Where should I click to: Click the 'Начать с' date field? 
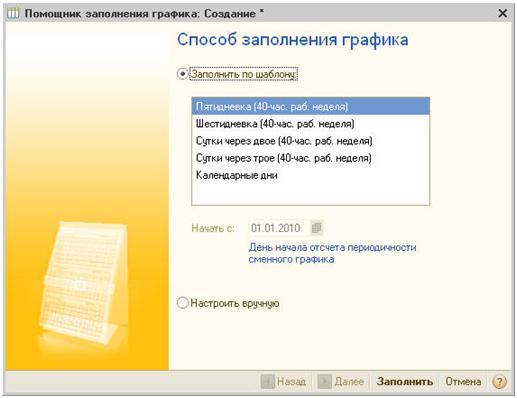click(279, 228)
